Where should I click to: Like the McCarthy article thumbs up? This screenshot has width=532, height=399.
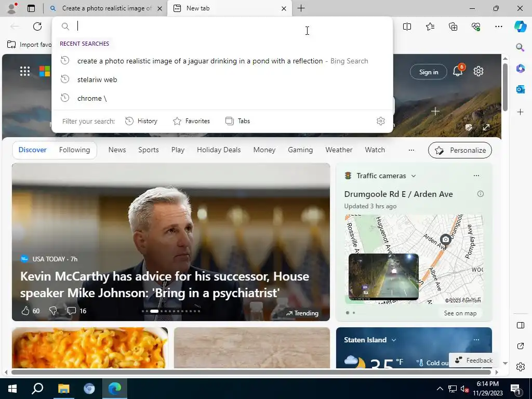click(x=25, y=311)
